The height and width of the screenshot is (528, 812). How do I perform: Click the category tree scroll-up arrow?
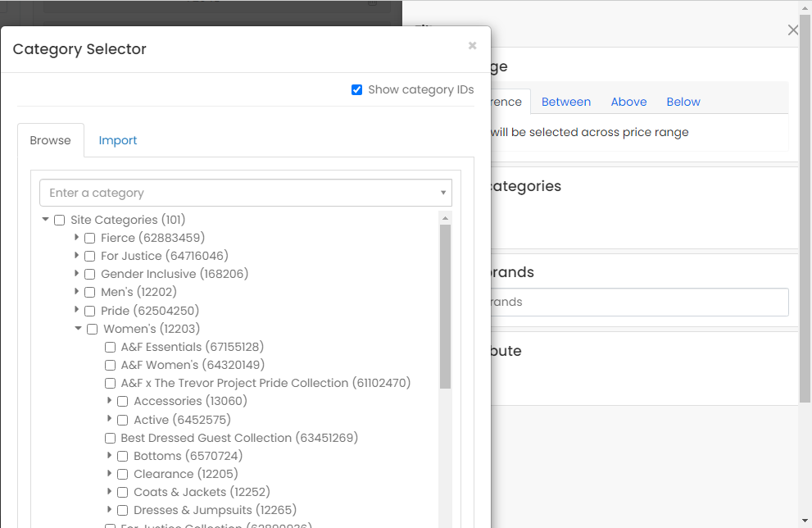click(446, 218)
